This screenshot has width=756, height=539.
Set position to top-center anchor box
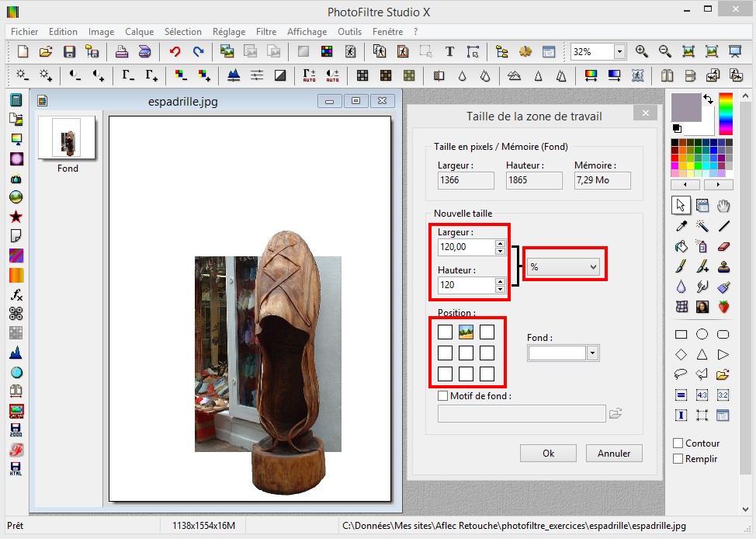(466, 332)
